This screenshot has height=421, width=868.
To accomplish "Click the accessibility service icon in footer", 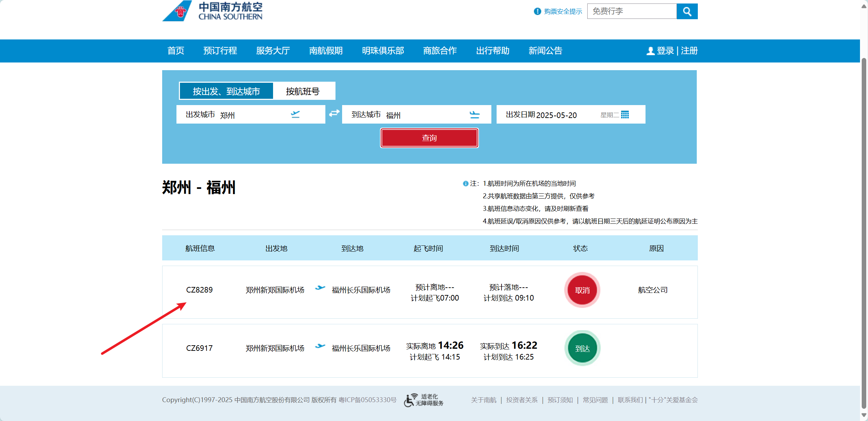I will coord(423,400).
